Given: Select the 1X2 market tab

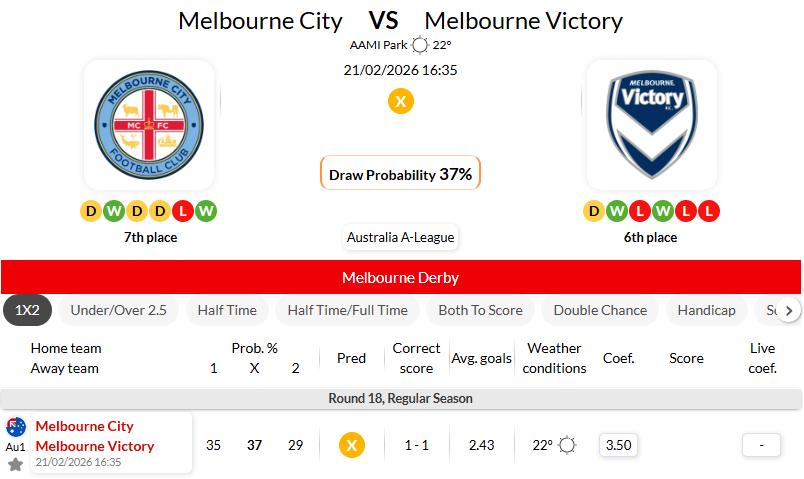Looking at the screenshot, I should [x=28, y=310].
